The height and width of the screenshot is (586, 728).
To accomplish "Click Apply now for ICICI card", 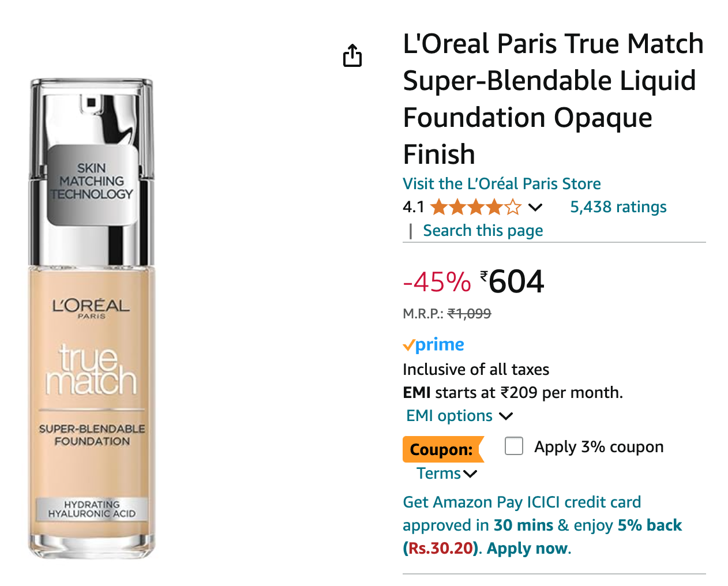I will [527, 548].
